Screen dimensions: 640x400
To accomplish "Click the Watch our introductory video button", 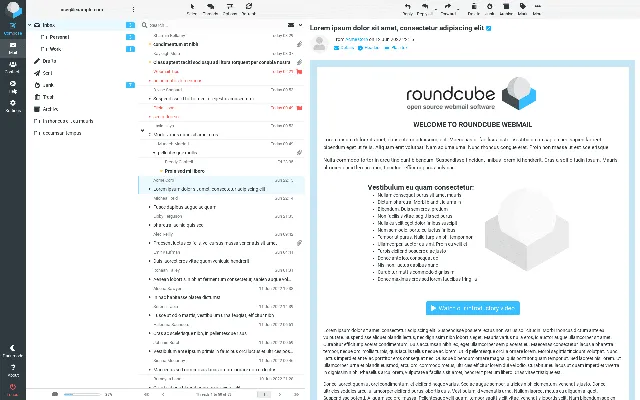I will 473,308.
